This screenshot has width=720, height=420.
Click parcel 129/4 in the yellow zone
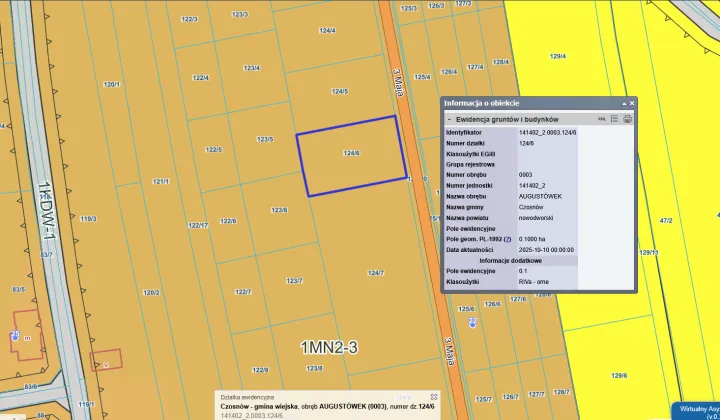pyautogui.click(x=557, y=56)
